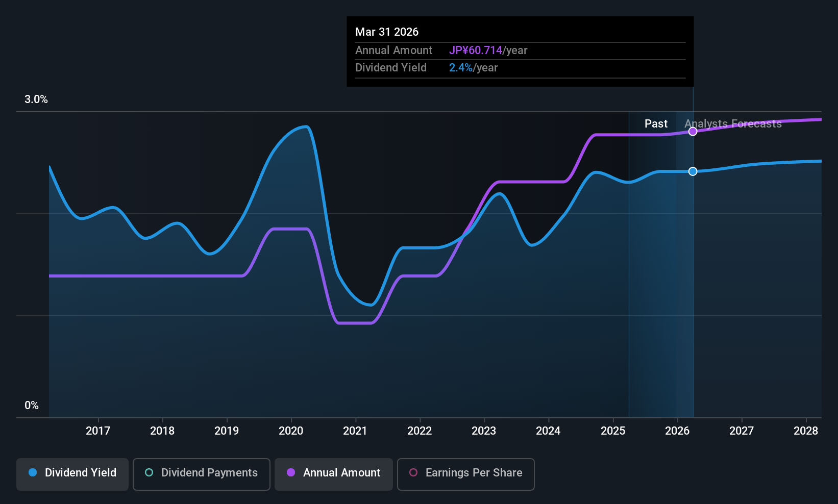
Task: Click the 2026 x-axis label
Action: click(677, 431)
